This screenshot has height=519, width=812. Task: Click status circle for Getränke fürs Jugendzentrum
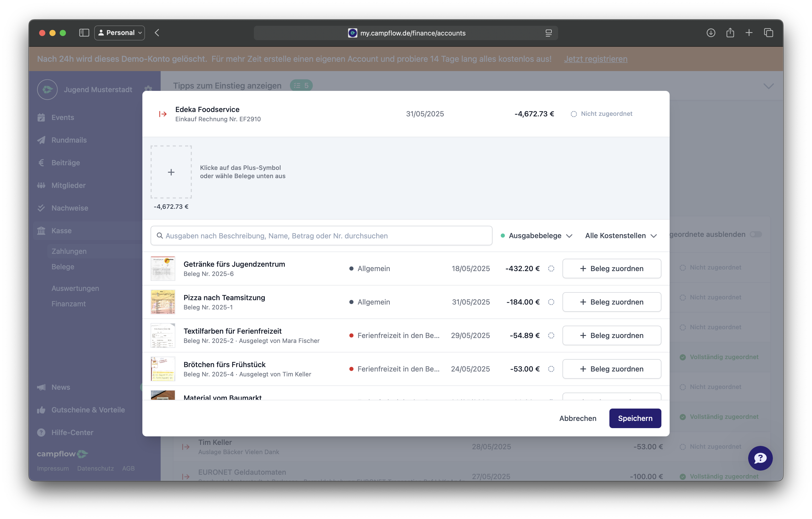[x=551, y=269]
